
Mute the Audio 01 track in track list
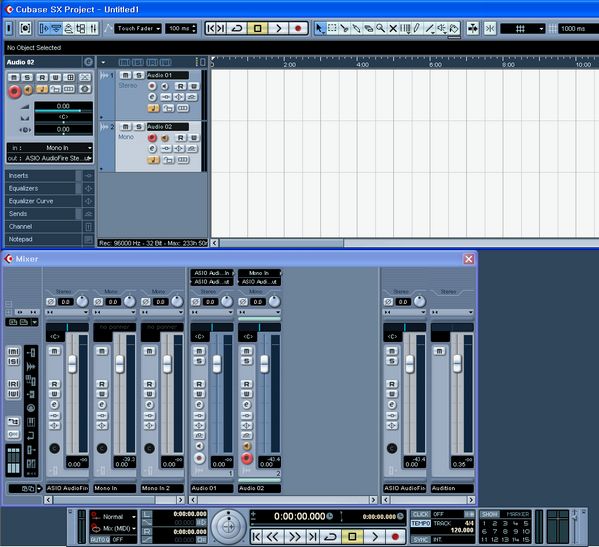[125, 75]
